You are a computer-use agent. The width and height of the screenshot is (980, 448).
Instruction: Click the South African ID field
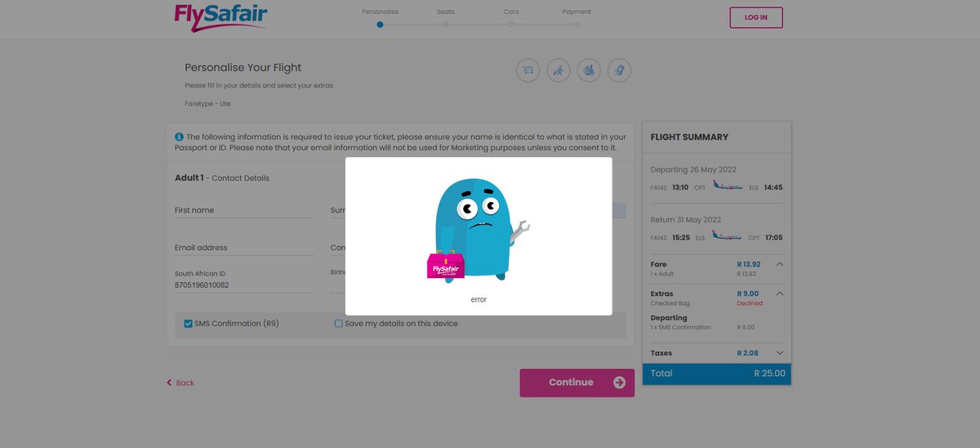pos(244,285)
